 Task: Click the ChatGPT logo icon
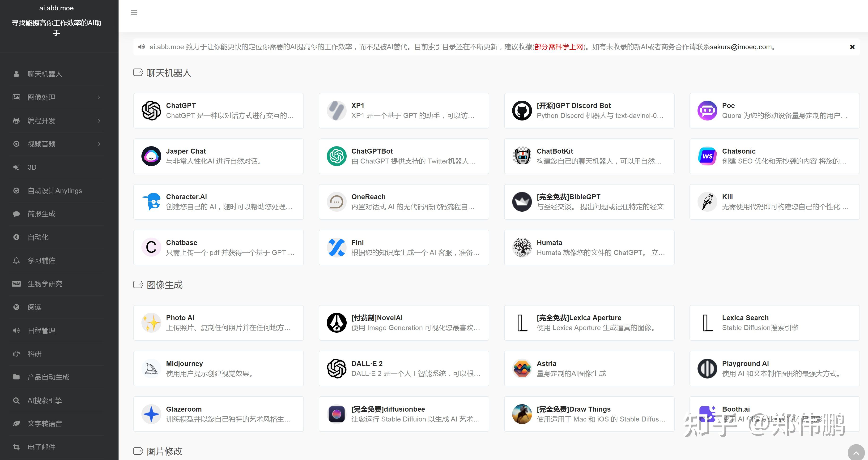click(x=151, y=111)
